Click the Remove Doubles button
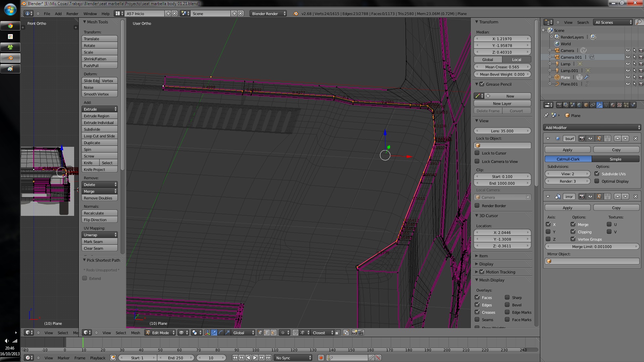The width and height of the screenshot is (644, 362). 99,198
